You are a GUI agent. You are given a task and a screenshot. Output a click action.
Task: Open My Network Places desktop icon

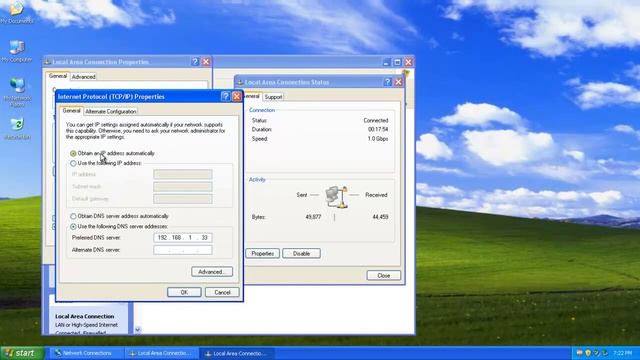tap(17, 92)
